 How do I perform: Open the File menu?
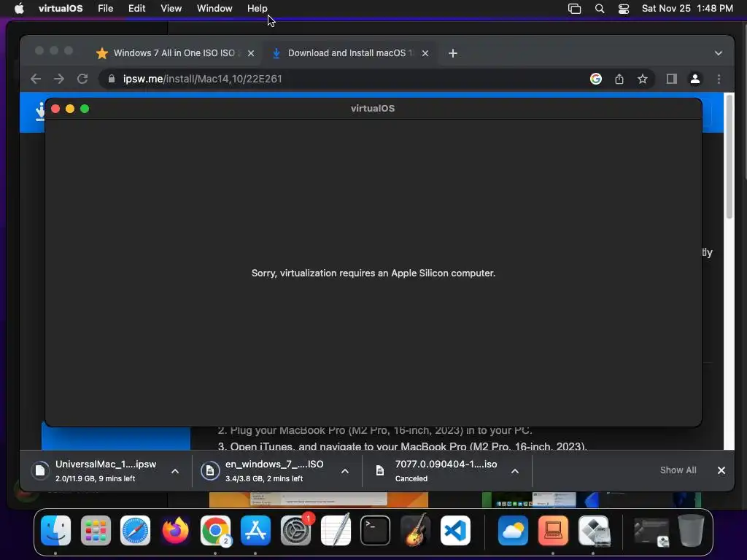click(105, 8)
